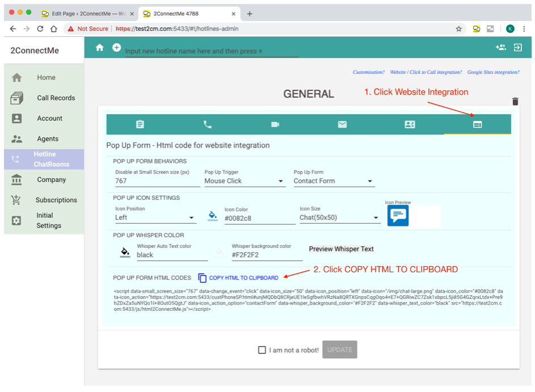
Task: Open Google Sites integration? link
Action: [494, 72]
